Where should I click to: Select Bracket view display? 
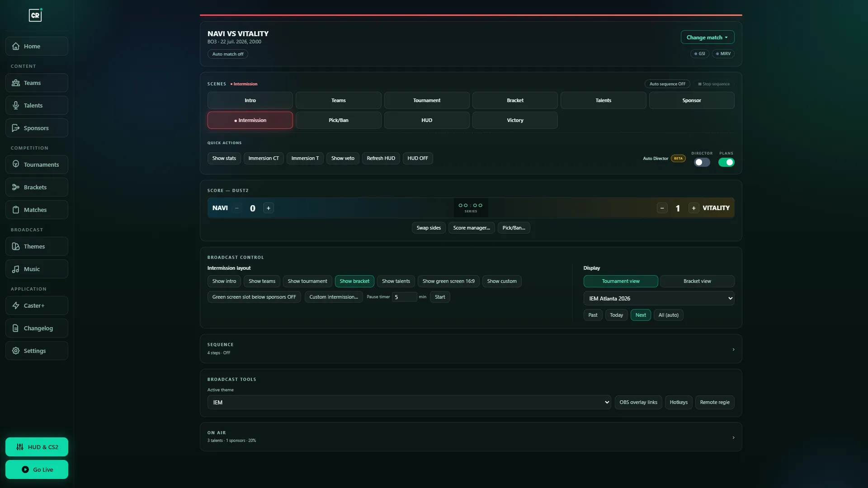(x=697, y=281)
